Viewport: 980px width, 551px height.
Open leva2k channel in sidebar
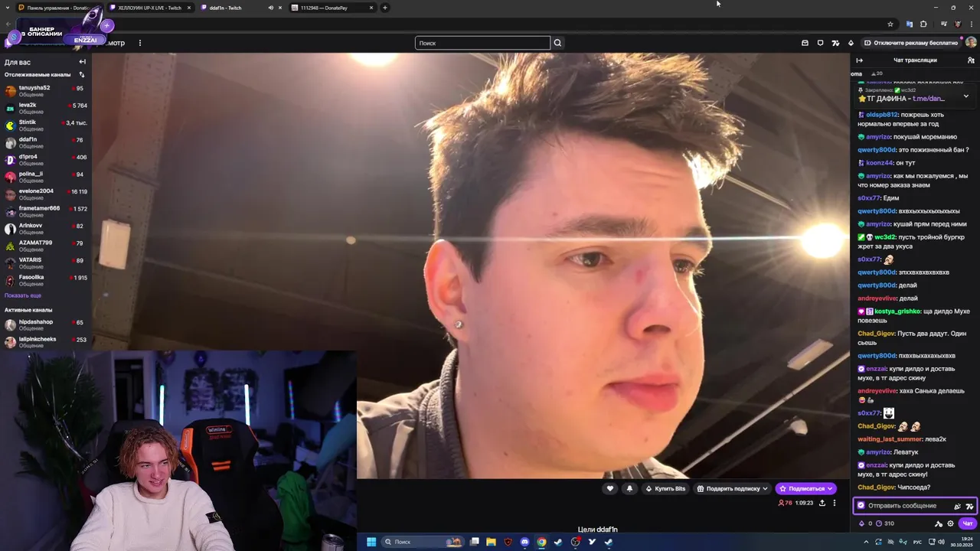(x=46, y=108)
